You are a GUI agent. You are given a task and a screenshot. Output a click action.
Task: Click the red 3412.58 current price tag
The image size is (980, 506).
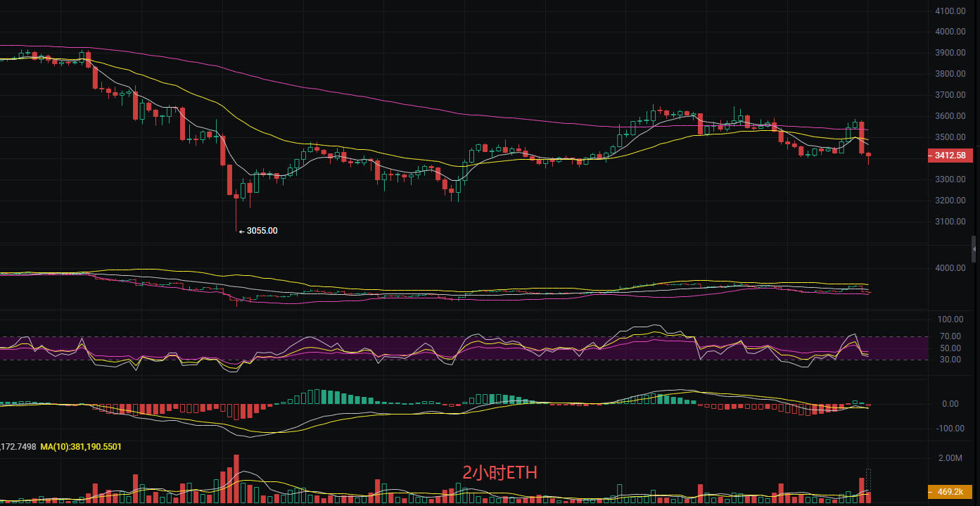tap(950, 156)
